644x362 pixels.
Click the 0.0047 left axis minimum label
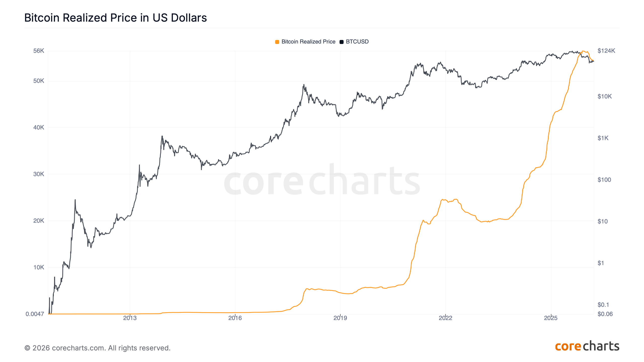point(35,314)
